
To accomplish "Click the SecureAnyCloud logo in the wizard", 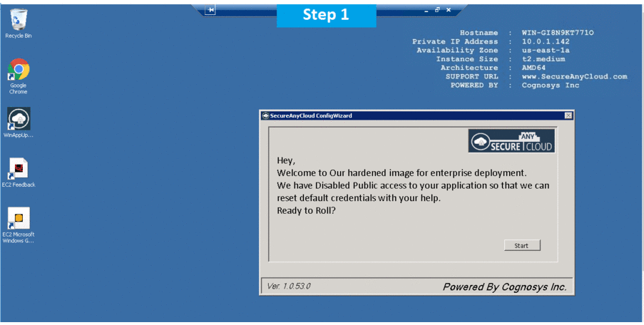I will 511,141.
